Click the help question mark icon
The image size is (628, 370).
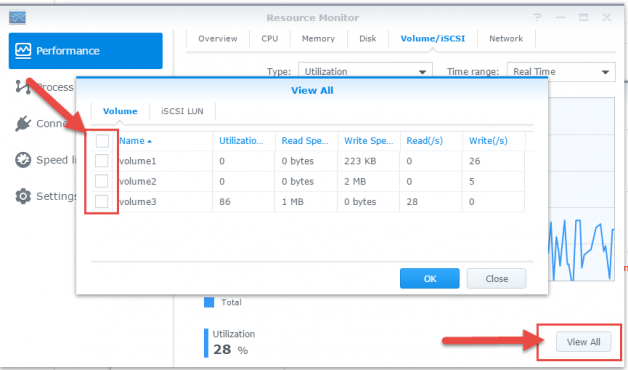pyautogui.click(x=537, y=17)
